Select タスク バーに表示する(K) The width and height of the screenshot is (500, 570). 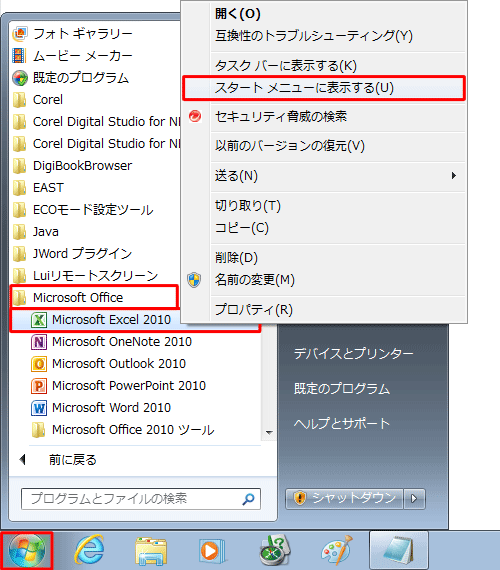(286, 66)
